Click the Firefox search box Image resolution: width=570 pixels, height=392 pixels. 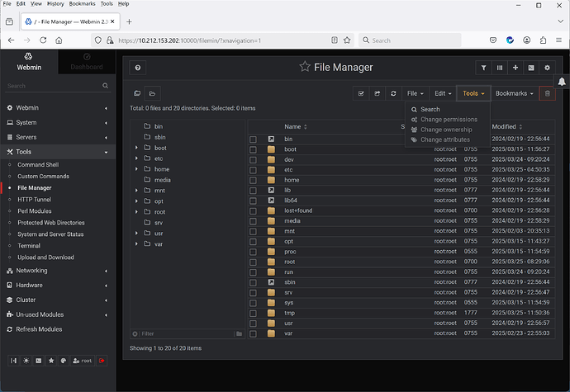(x=410, y=40)
